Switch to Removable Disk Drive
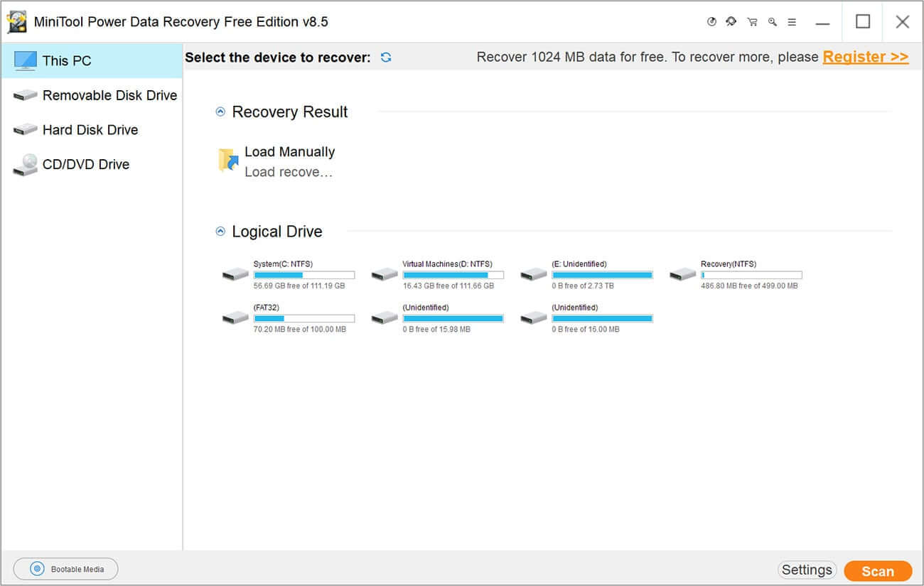The image size is (924, 586). pos(92,95)
